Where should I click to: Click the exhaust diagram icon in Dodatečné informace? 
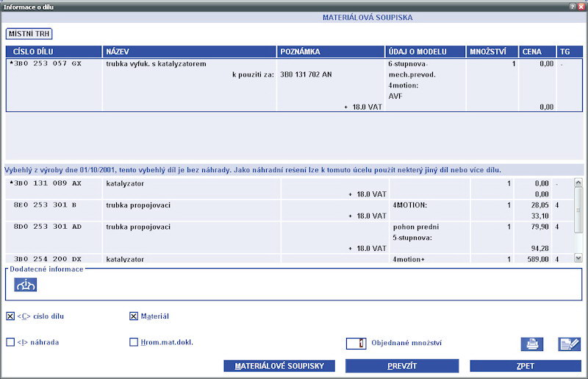point(26,285)
